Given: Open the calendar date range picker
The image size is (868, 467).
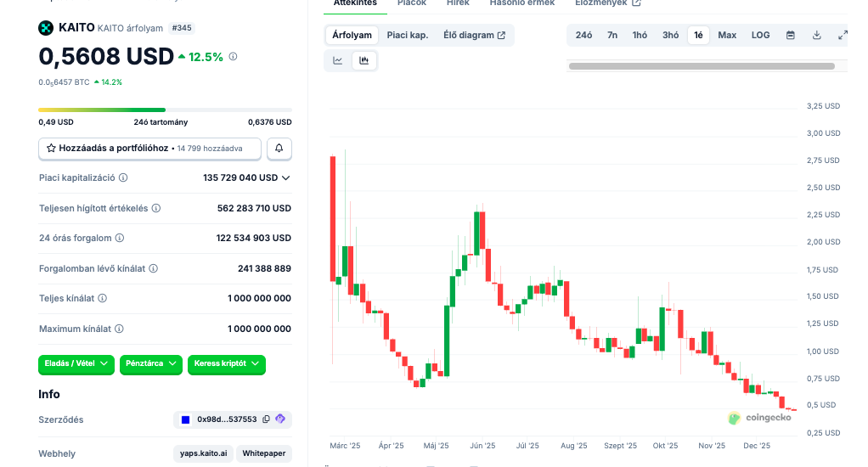Looking at the screenshot, I should [x=791, y=35].
